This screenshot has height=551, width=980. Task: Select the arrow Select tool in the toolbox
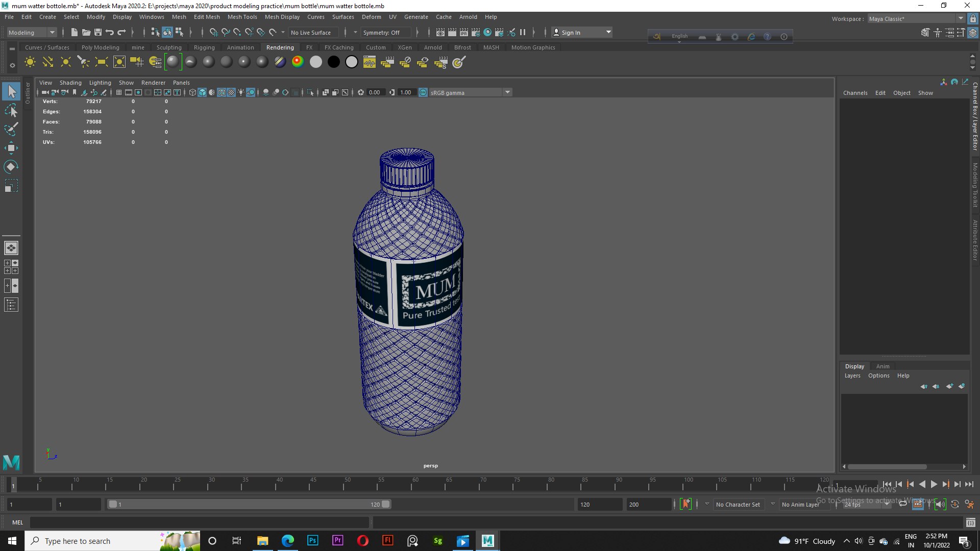click(11, 91)
